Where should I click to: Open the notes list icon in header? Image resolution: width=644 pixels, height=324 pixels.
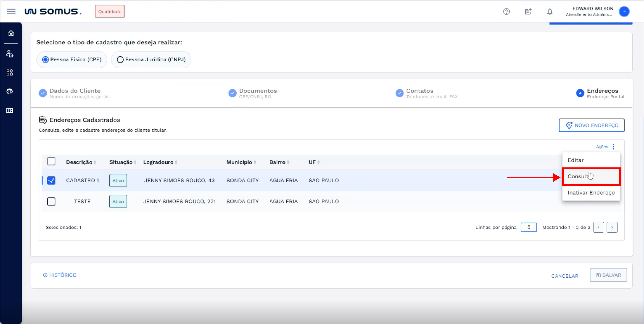click(x=528, y=11)
